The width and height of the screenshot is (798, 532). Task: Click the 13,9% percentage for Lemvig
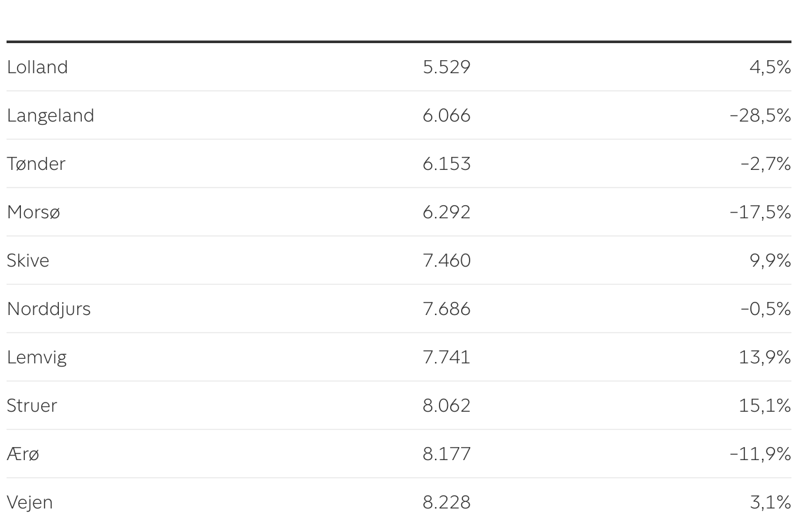(x=765, y=357)
